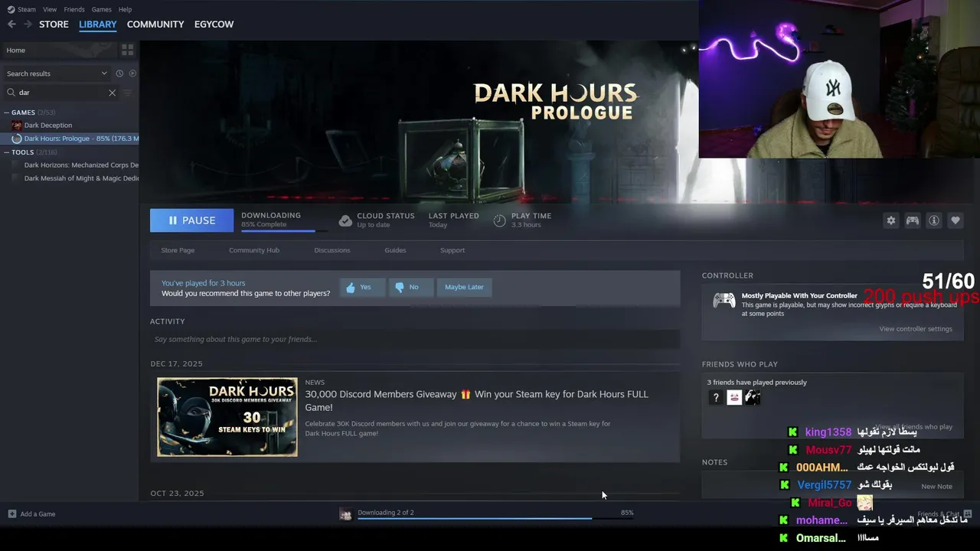Create a New Note
This screenshot has height=551, width=980.
[x=936, y=487]
